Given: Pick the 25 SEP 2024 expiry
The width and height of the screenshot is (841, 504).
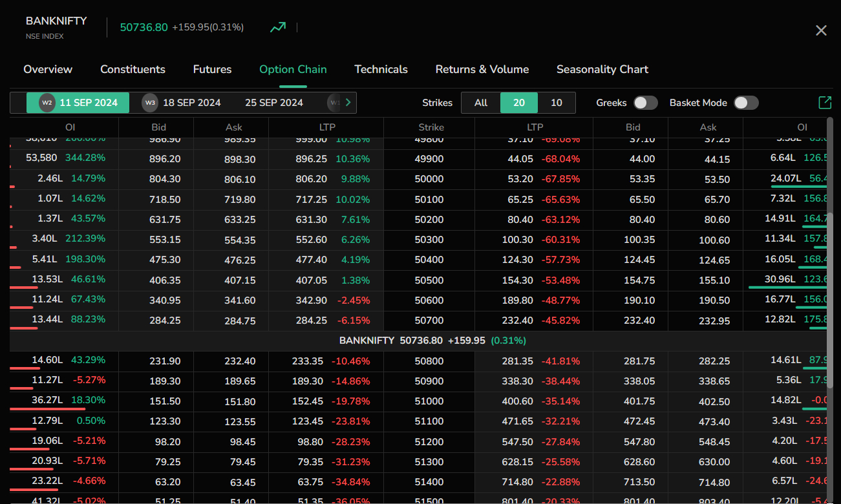Looking at the screenshot, I should pyautogui.click(x=274, y=103).
